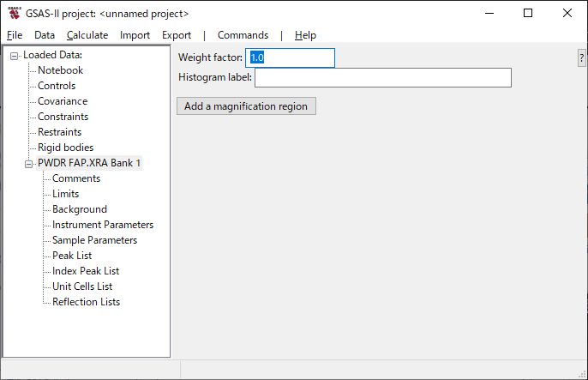Select Notebook in the data tree
Image resolution: width=588 pixels, height=380 pixels.
(x=60, y=70)
